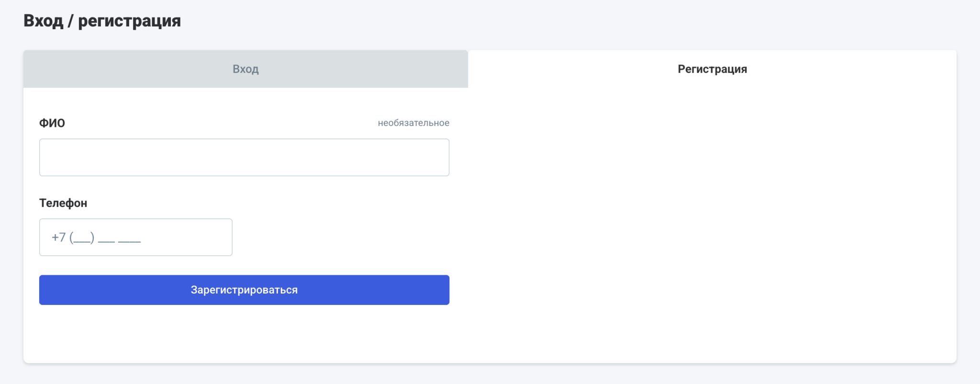The height and width of the screenshot is (384, 980).
Task: Focus the Телефон phone number field
Action: coord(135,237)
